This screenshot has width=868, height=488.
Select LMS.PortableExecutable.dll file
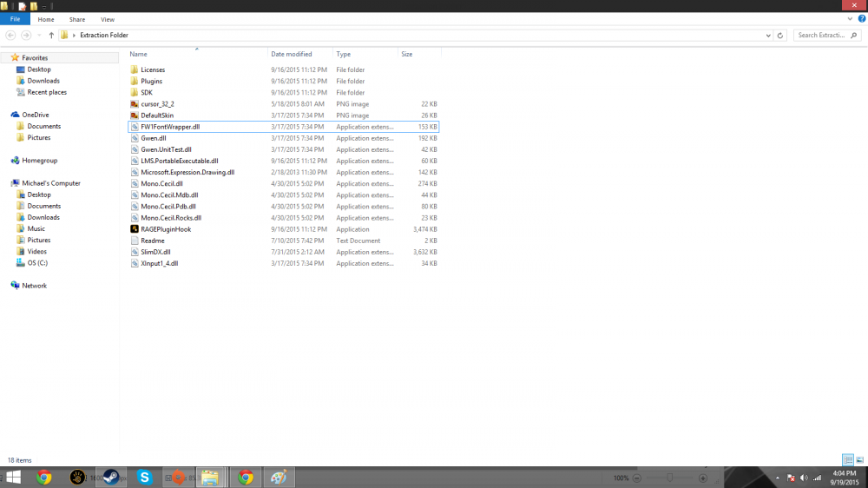pyautogui.click(x=180, y=162)
